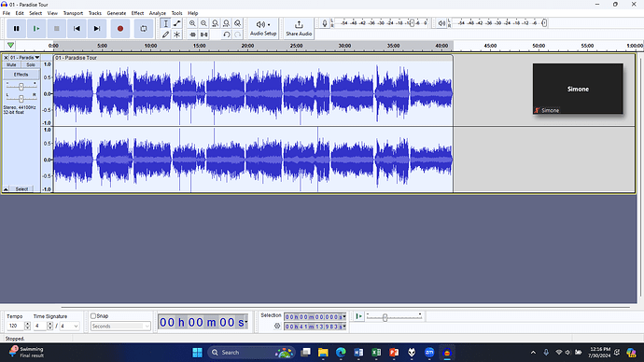Adjust the track gain slider

[21, 86]
